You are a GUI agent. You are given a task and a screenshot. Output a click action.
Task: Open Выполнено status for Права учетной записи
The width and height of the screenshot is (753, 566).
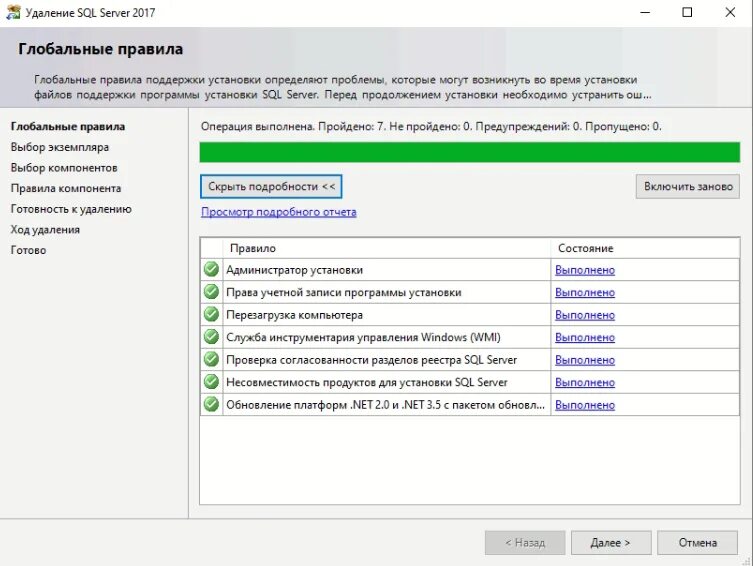coord(585,292)
